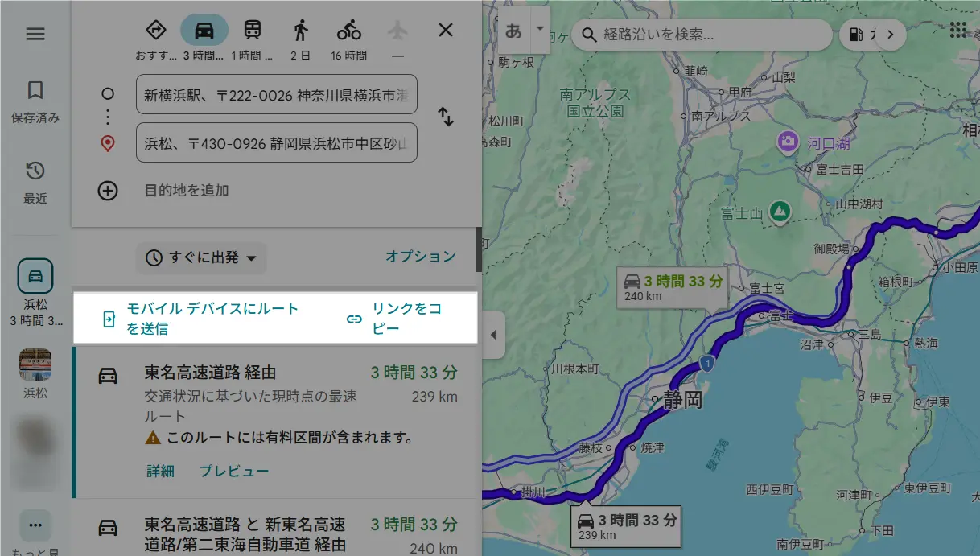This screenshot has height=556, width=980.
Task: Open the 保存済み saved places panel
Action: tap(35, 101)
